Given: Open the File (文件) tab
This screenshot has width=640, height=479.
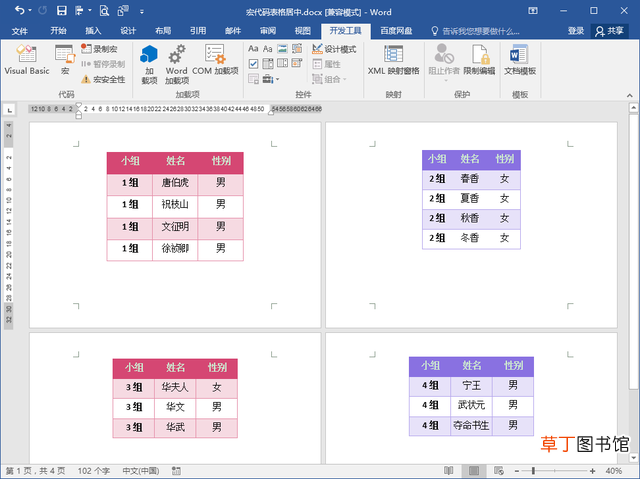Looking at the screenshot, I should tap(19, 31).
